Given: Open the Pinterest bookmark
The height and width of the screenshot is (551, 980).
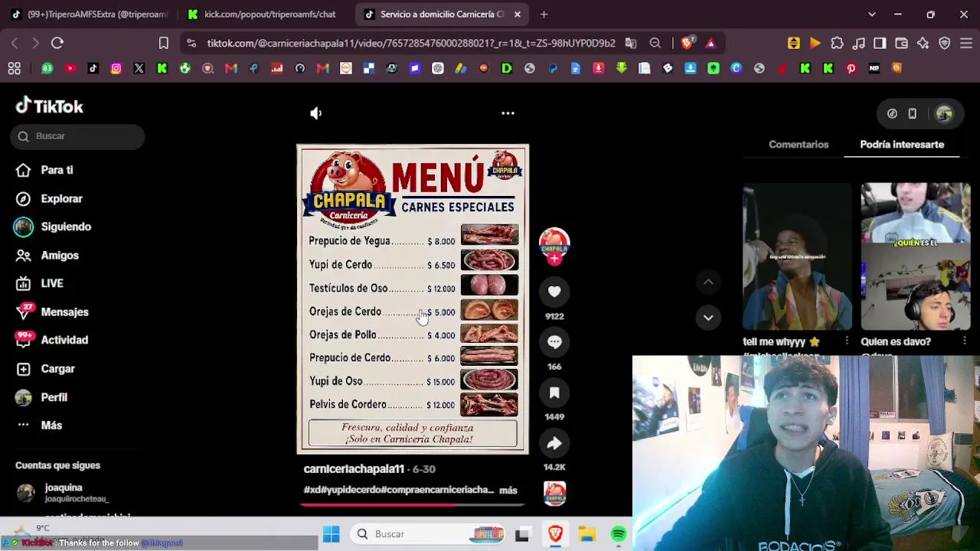Looking at the screenshot, I should pyautogui.click(x=851, y=69).
